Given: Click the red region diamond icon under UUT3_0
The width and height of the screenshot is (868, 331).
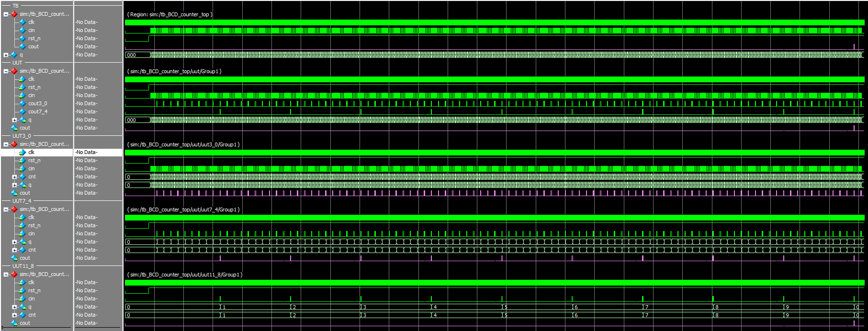Looking at the screenshot, I should pyautogui.click(x=14, y=144).
